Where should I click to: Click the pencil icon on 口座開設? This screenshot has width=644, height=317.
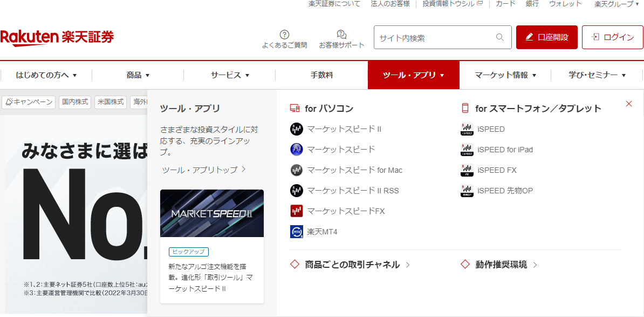pos(530,37)
